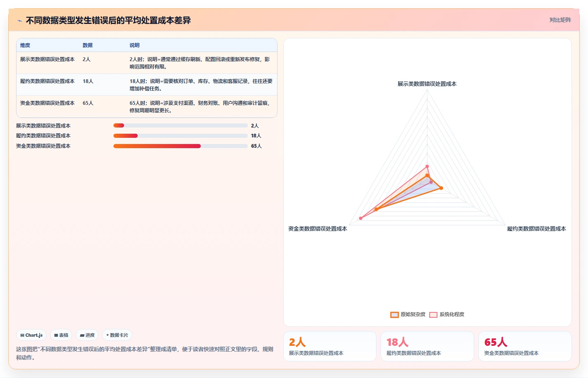The width and height of the screenshot is (588, 378).
Task: Click the 展示类 progress bar
Action: point(180,126)
